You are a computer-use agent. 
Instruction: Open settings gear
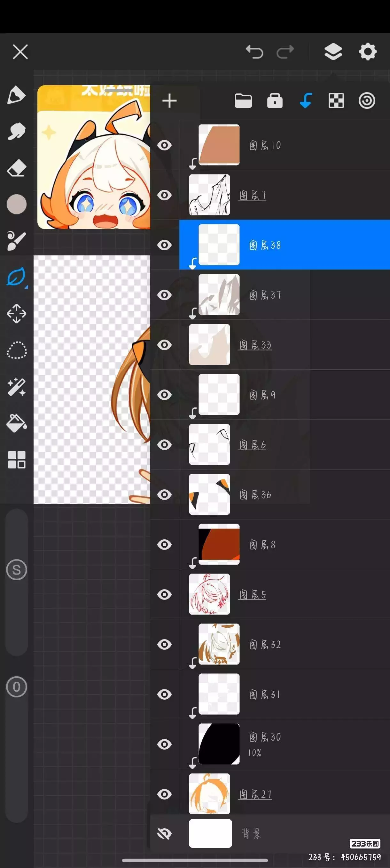pos(367,52)
